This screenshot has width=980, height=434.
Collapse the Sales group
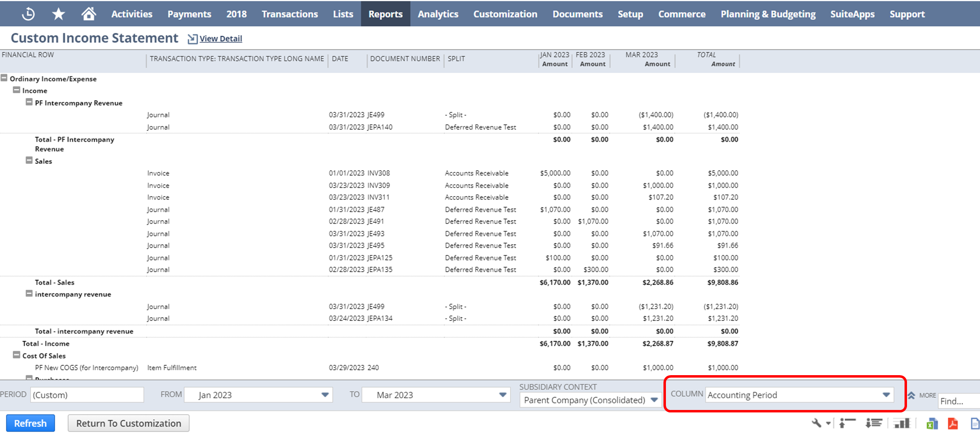(29, 160)
